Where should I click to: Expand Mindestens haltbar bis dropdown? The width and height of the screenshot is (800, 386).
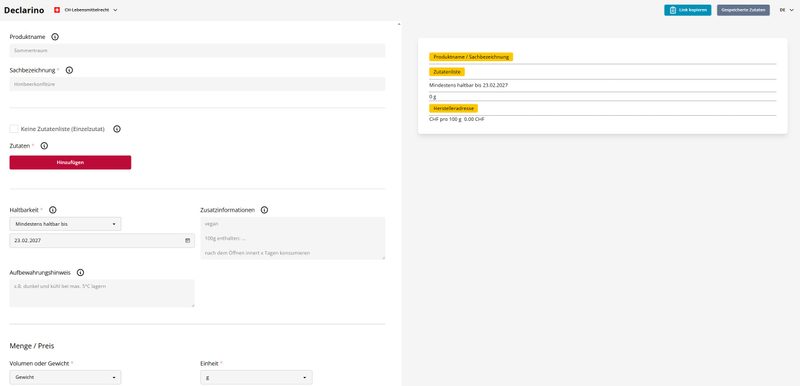[65, 224]
